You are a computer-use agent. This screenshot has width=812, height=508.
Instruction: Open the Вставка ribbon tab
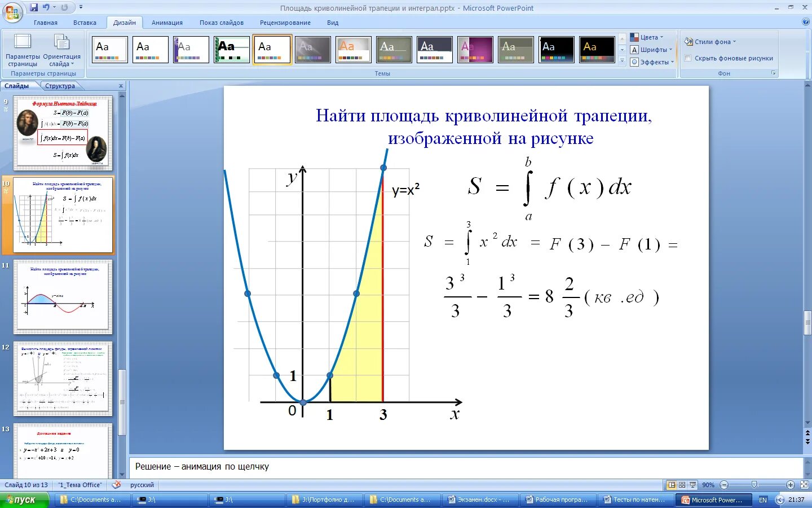(85, 23)
